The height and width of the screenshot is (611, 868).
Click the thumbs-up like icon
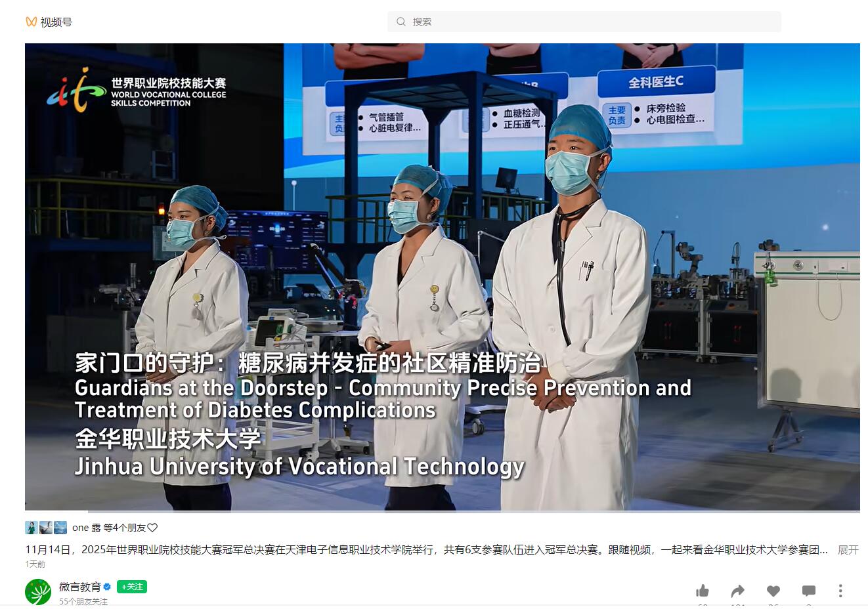pos(702,591)
